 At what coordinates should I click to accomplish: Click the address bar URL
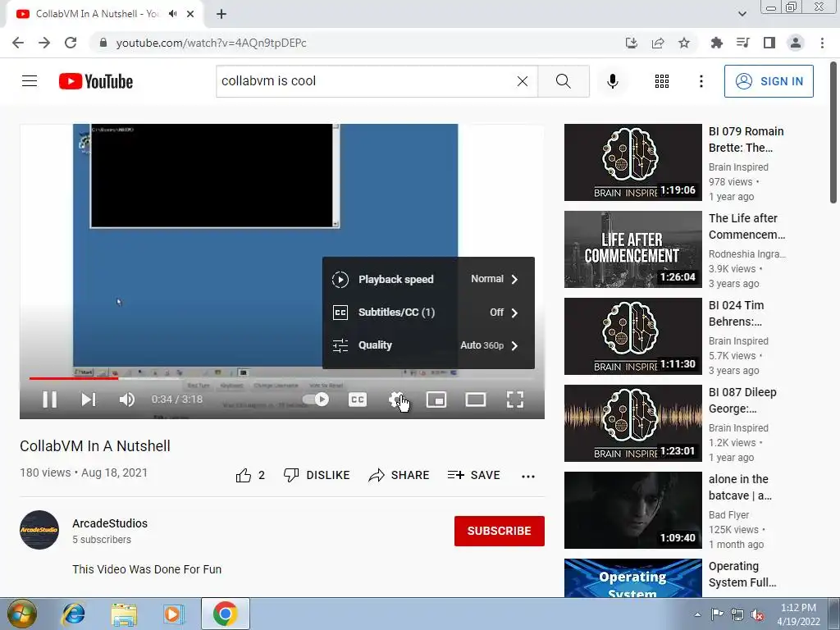click(x=211, y=43)
